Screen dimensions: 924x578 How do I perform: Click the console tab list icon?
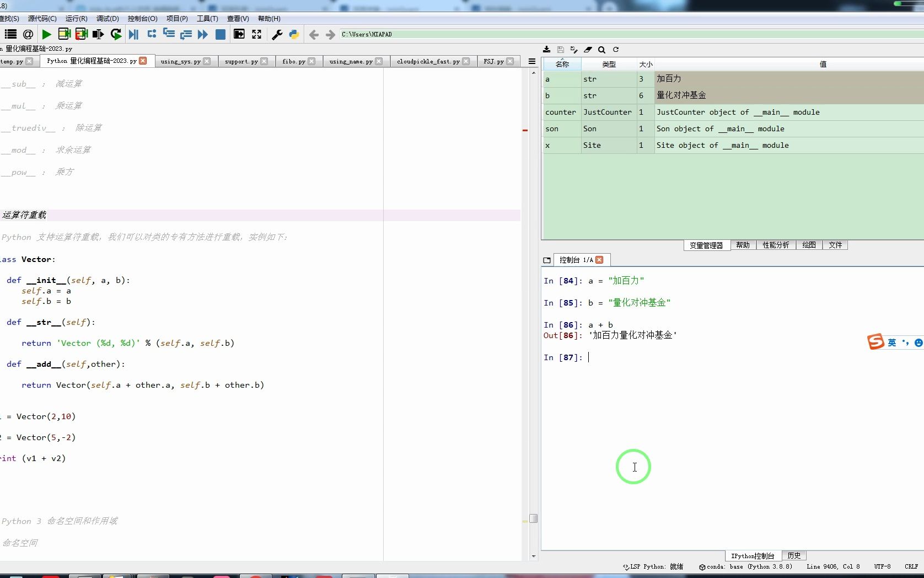pyautogui.click(x=547, y=260)
